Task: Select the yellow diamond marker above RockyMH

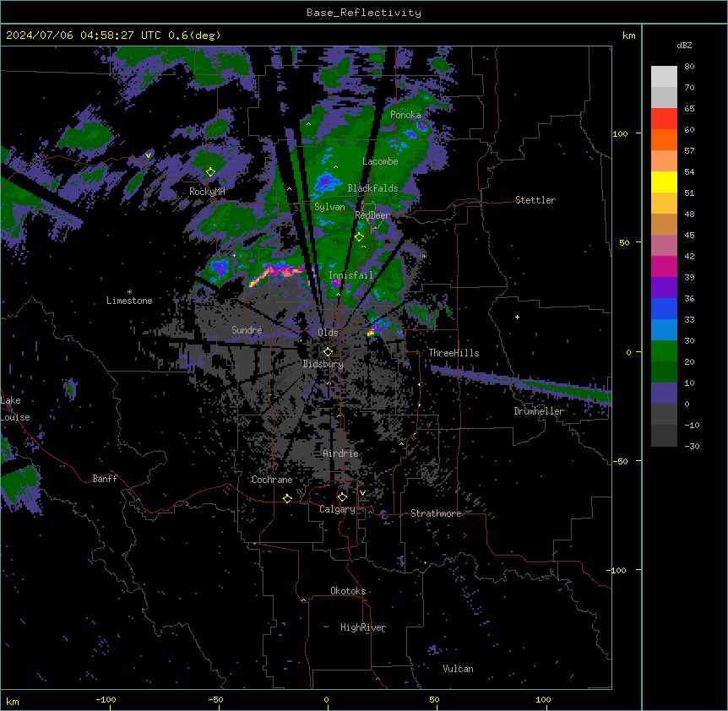Action: pyautogui.click(x=210, y=172)
